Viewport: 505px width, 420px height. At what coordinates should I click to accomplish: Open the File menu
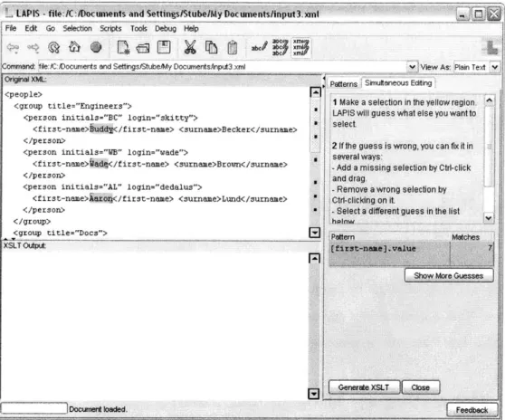point(11,28)
